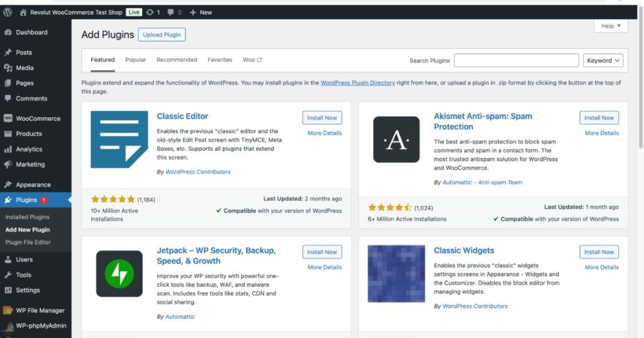The width and height of the screenshot is (644, 338).
Task: Open Installed Plugins submenu item
Action: point(28,217)
